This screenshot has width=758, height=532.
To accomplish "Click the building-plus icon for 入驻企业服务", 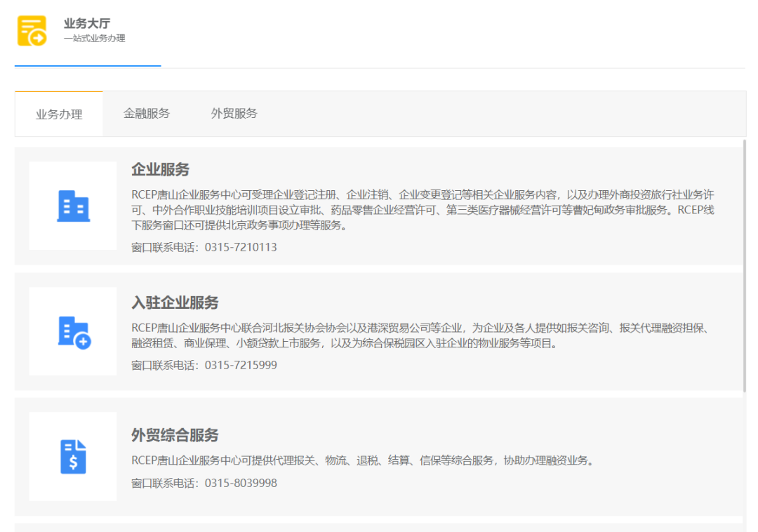I will 74,333.
